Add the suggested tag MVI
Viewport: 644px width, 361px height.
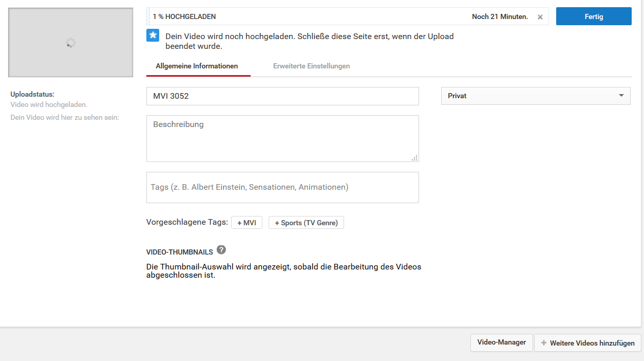pos(247,223)
